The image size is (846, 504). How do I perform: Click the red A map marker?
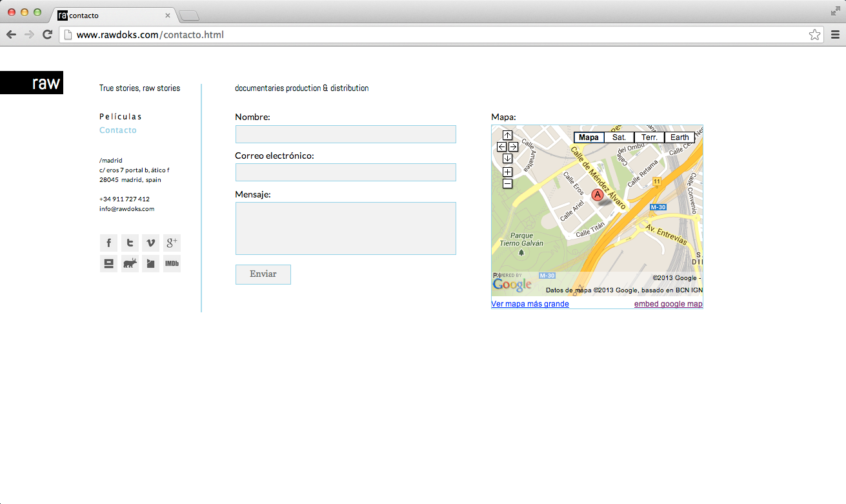click(598, 194)
